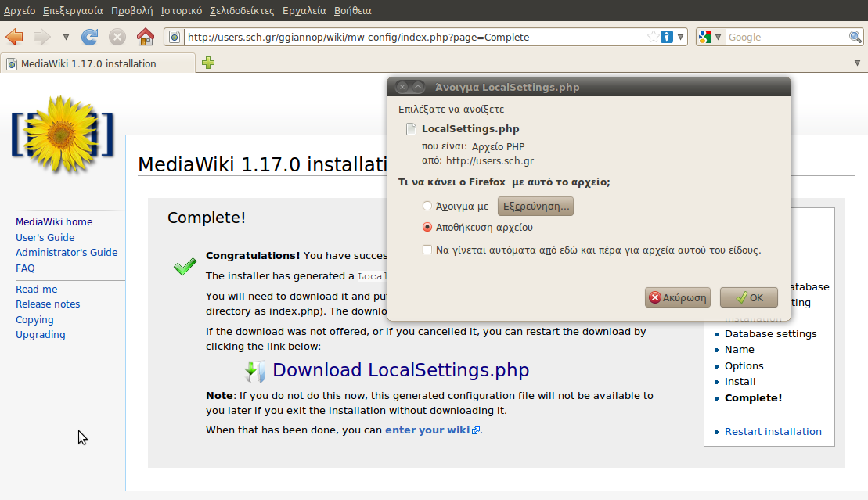The width and height of the screenshot is (868, 500).
Task: Open the Προβολή menu
Action: point(131,10)
